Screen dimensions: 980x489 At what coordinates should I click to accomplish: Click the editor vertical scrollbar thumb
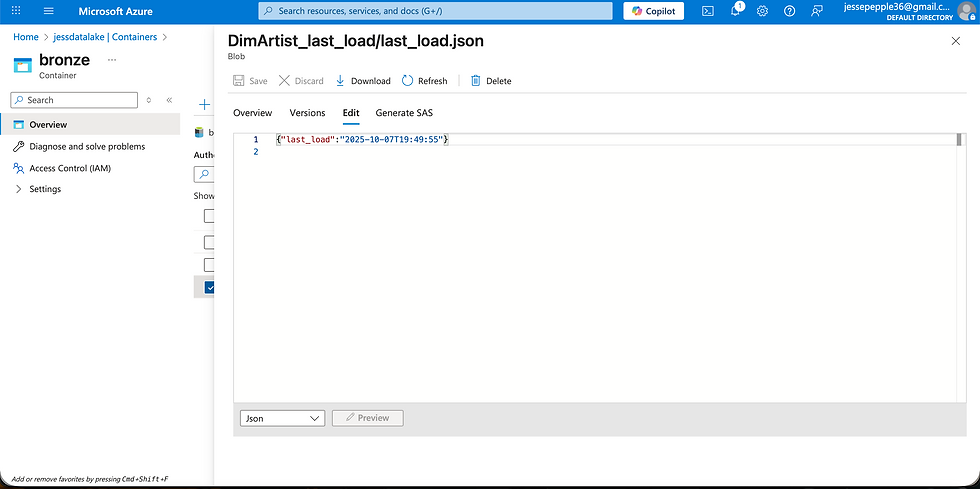point(959,139)
